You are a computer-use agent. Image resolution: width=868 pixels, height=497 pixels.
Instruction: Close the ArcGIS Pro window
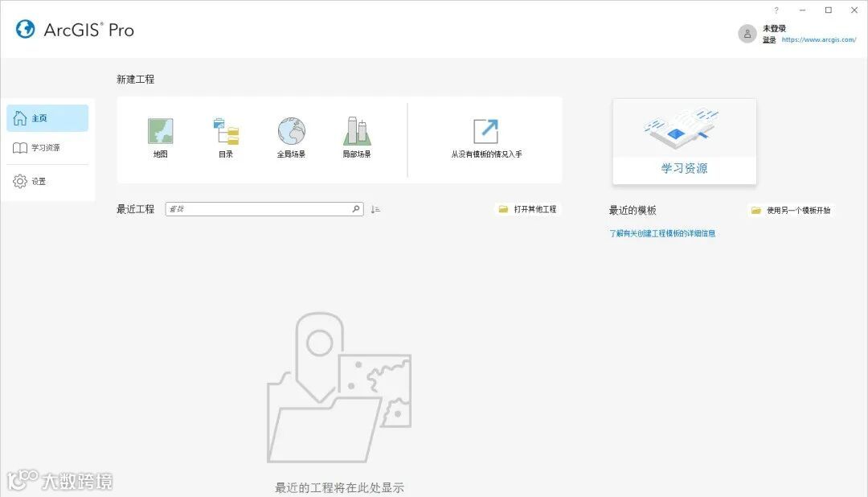854,10
